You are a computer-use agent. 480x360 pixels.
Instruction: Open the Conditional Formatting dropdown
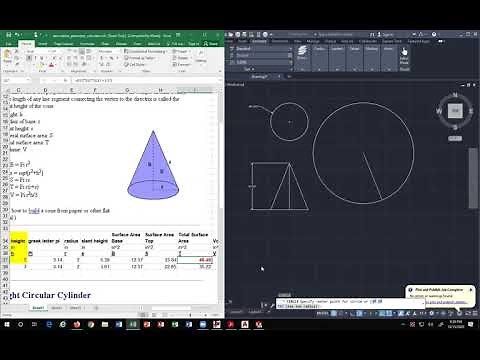[x=145, y=51]
